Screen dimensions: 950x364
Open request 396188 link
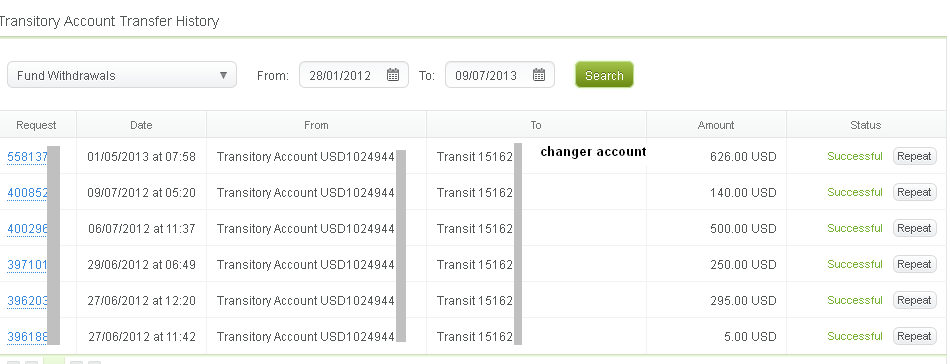(27, 337)
